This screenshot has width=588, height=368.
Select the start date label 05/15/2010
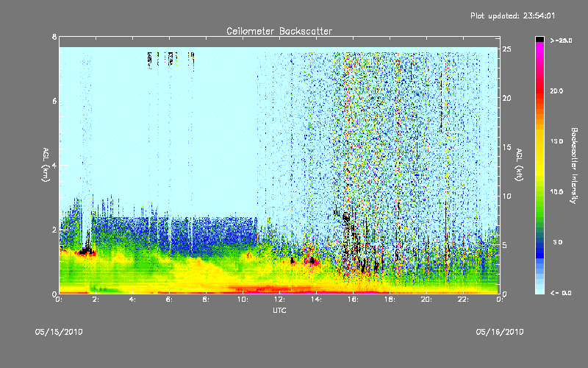click(x=59, y=332)
